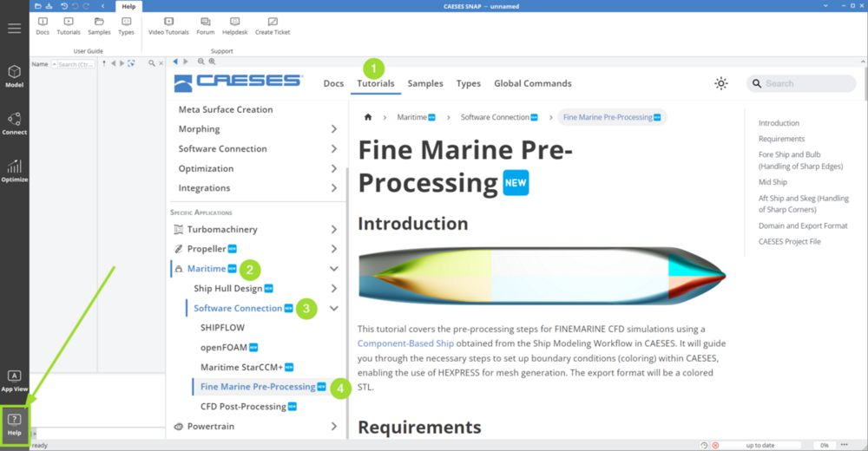Screen dimensions: 868x451
Task: Open the hamburger main menu
Action: pos(15,29)
